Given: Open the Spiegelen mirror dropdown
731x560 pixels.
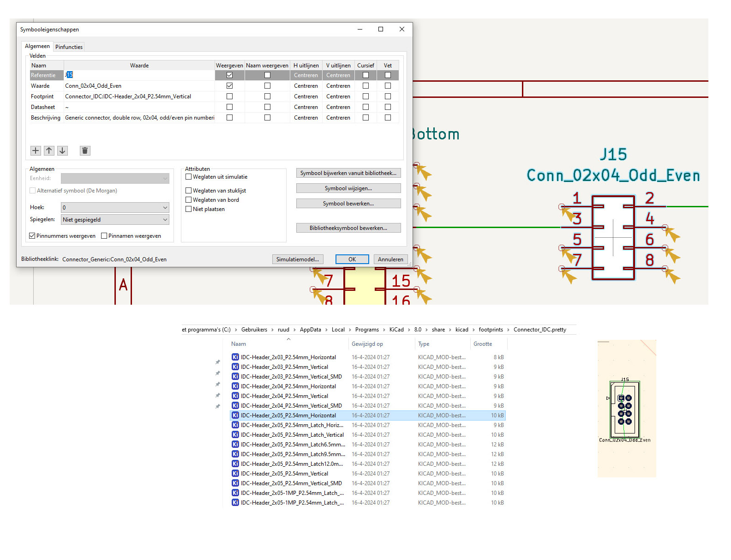Looking at the screenshot, I should [x=115, y=219].
